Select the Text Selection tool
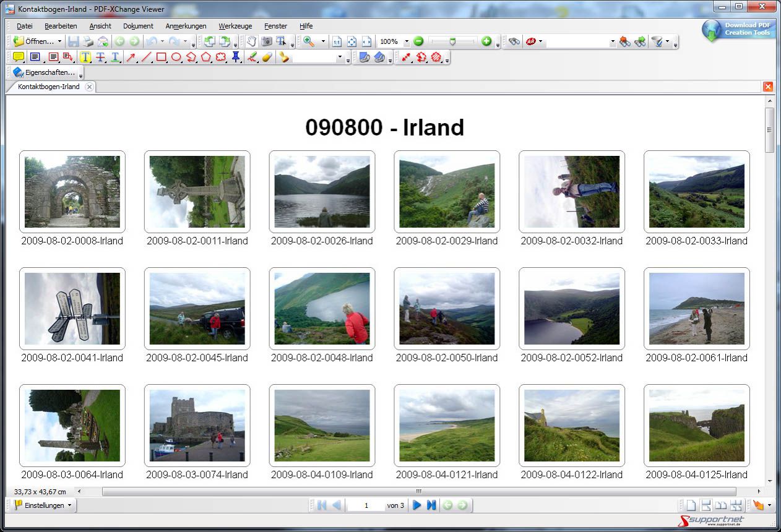 tap(279, 41)
